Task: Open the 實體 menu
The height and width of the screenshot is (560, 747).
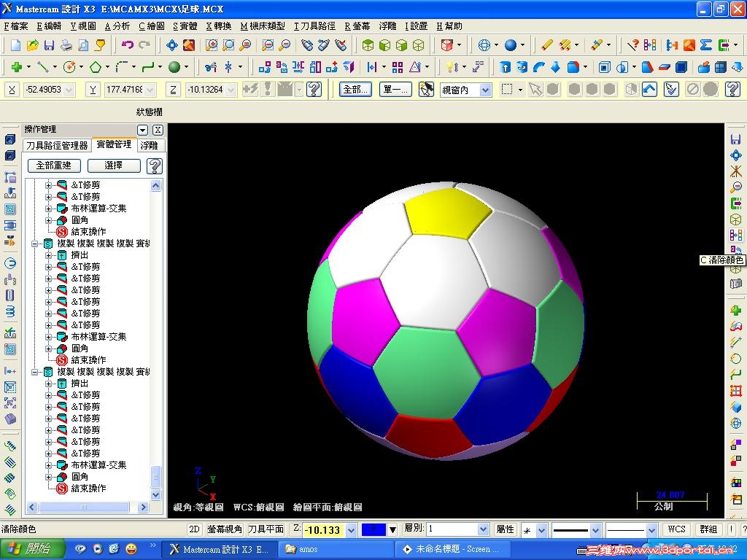Action: [185, 26]
